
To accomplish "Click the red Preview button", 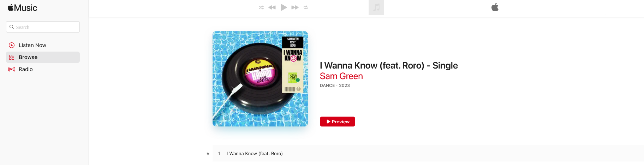I will 338,122.
